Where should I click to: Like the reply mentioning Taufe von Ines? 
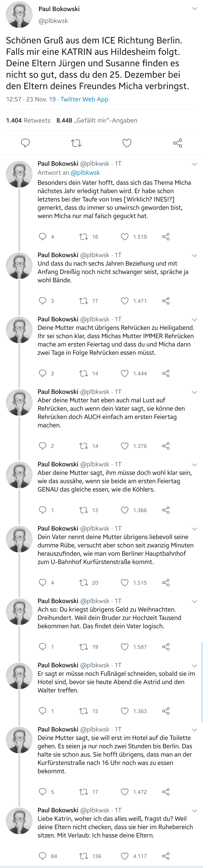click(125, 237)
